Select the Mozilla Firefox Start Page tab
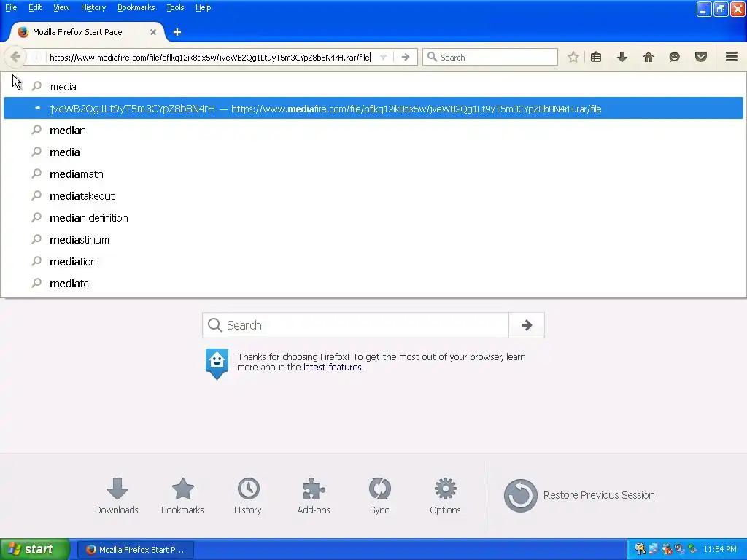747x560 pixels. [x=88, y=32]
